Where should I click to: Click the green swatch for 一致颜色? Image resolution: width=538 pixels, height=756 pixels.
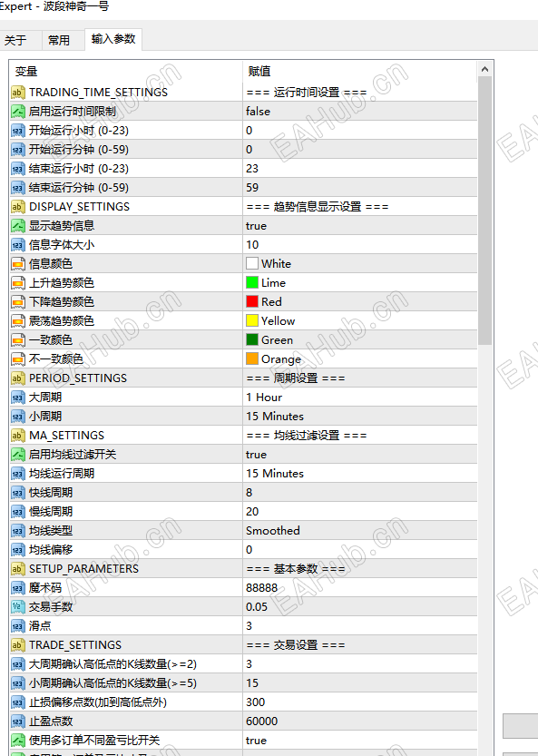point(252,340)
